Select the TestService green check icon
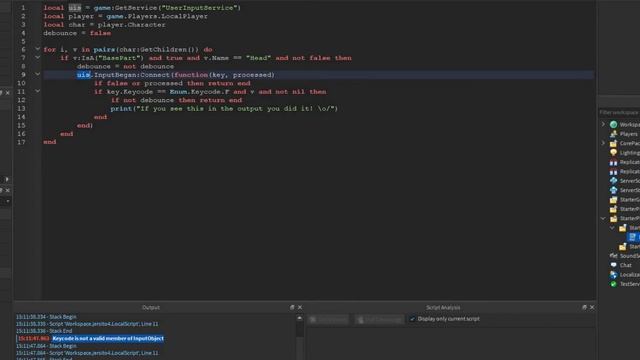 click(613, 284)
